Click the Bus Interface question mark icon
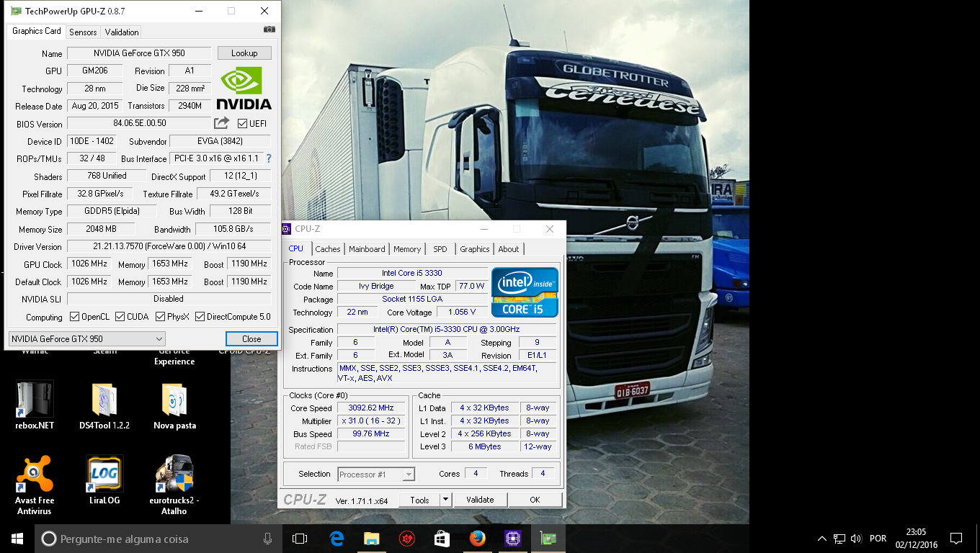The image size is (980, 553). (x=269, y=158)
